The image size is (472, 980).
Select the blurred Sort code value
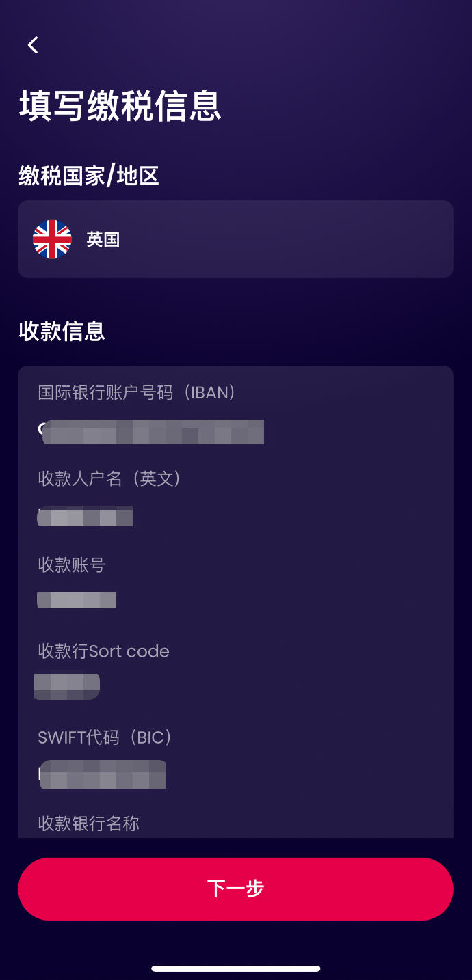(67, 685)
